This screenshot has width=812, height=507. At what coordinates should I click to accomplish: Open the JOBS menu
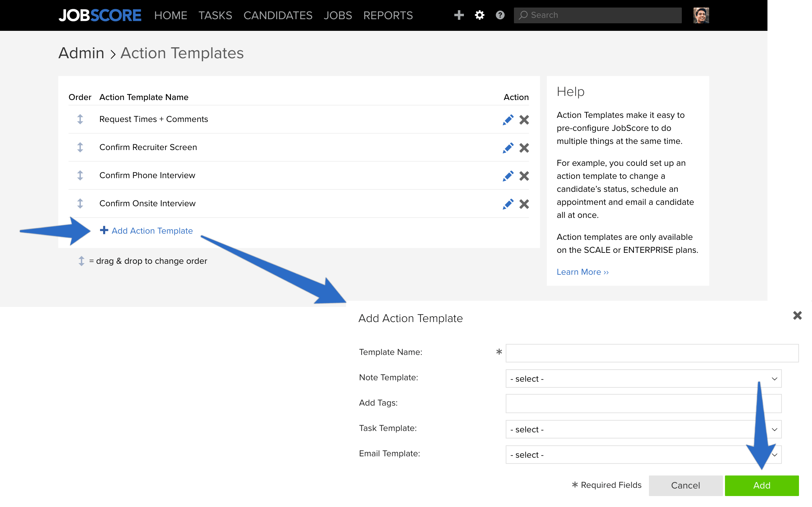(338, 15)
